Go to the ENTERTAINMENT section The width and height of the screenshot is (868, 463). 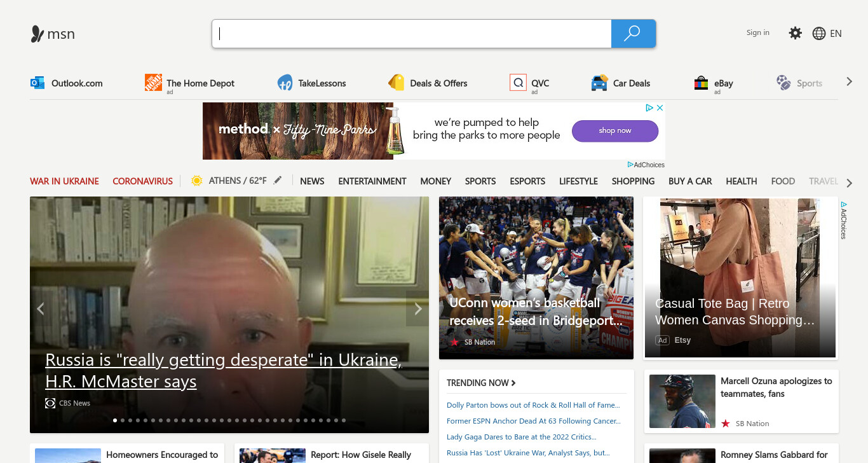point(372,181)
